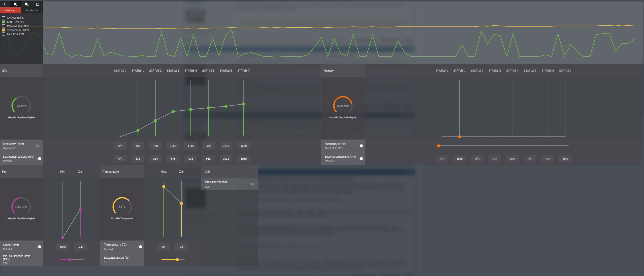
Task: Toggle Fan Speed manual switch
Action: pos(39,247)
